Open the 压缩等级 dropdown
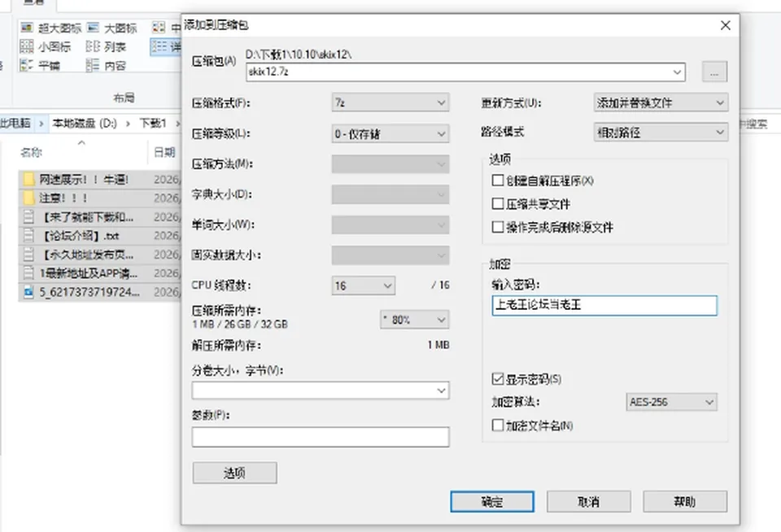This screenshot has width=781, height=532. click(390, 133)
